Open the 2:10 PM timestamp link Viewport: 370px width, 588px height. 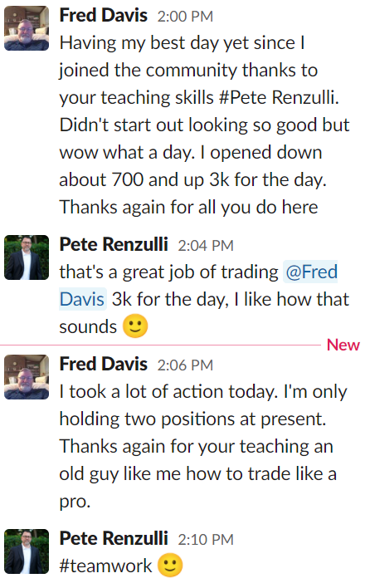[x=206, y=540]
